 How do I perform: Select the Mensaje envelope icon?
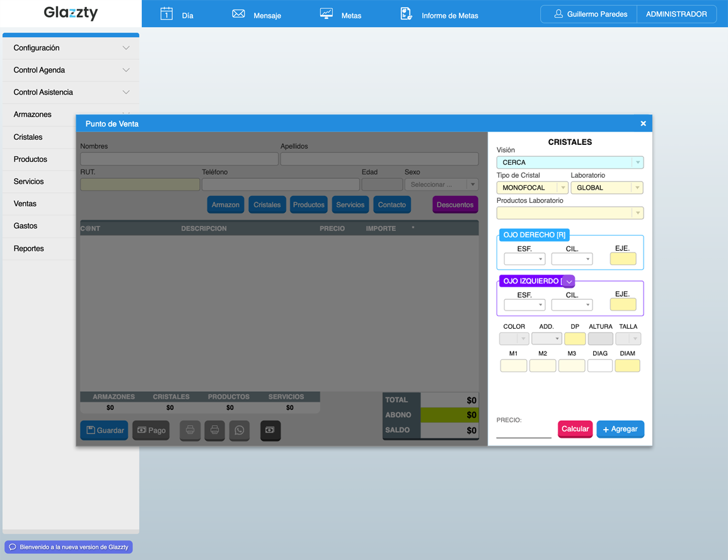click(x=238, y=13)
